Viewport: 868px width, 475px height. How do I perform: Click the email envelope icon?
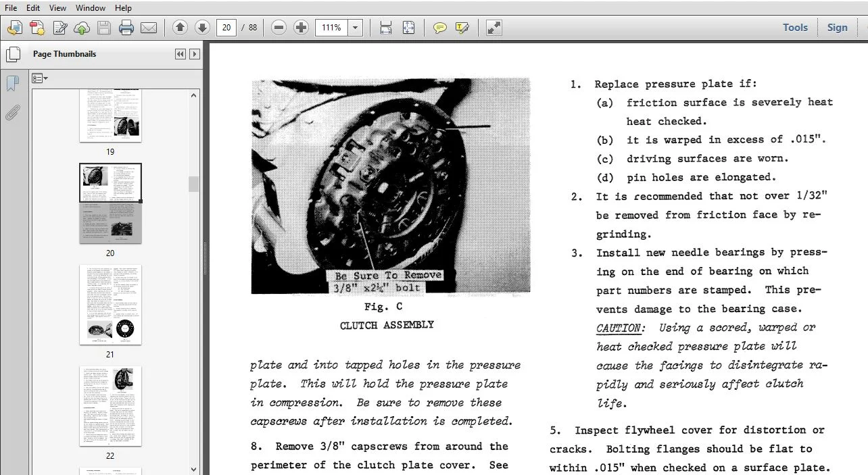149,28
